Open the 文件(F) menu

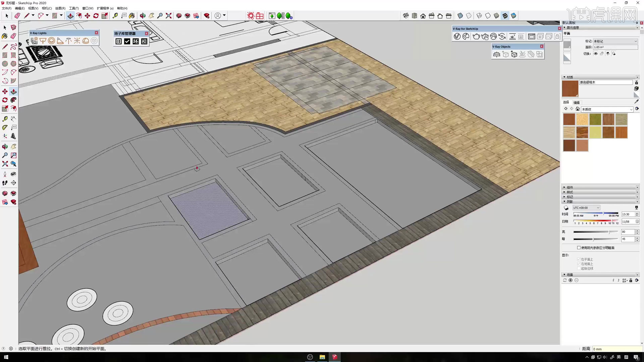click(x=6, y=8)
